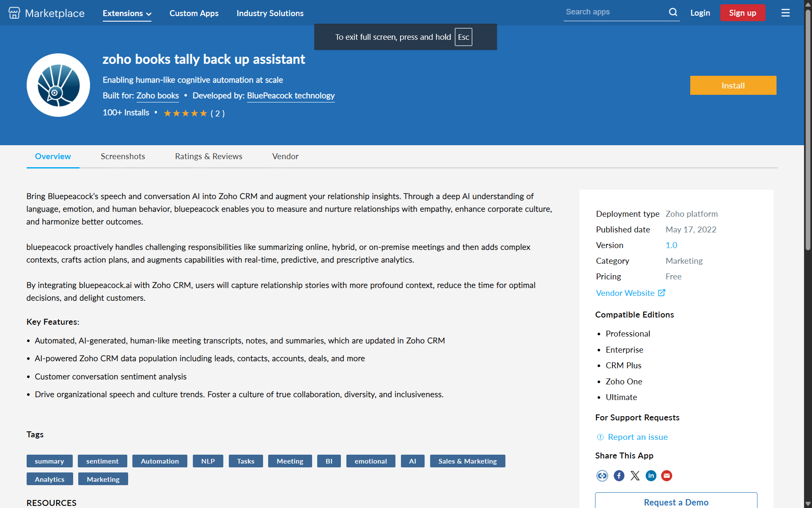The height and width of the screenshot is (508, 812).
Task: Click the Marketplace title text
Action: tap(55, 13)
